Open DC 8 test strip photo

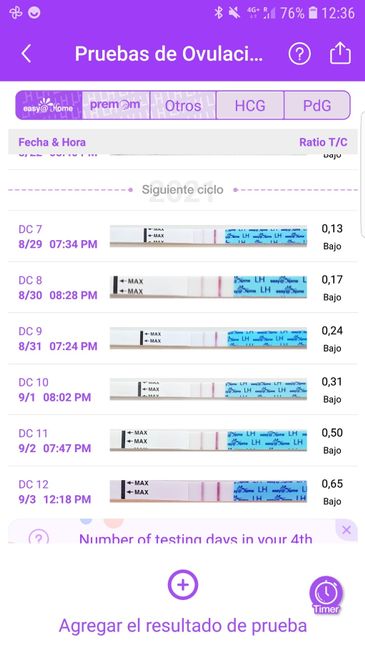point(208,287)
